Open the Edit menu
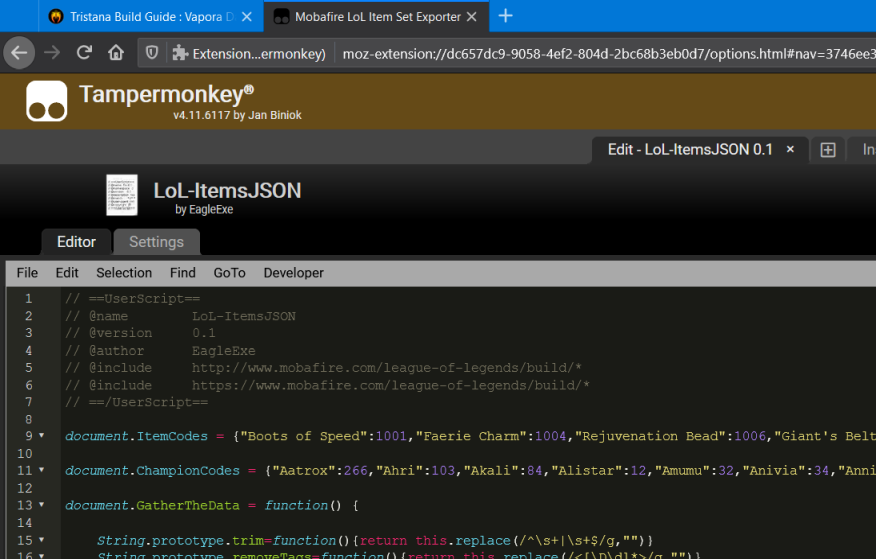Viewport: 876px width, 559px height. [x=67, y=273]
